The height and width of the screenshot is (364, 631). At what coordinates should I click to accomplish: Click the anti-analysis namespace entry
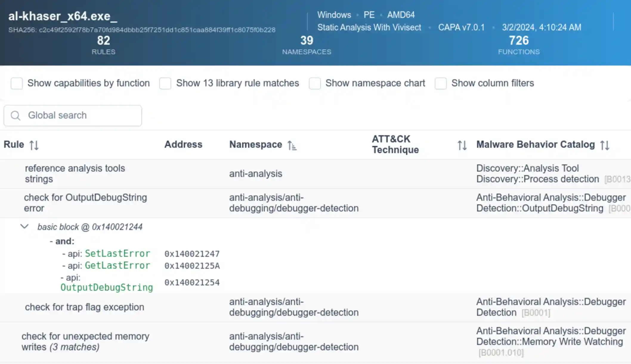255,173
